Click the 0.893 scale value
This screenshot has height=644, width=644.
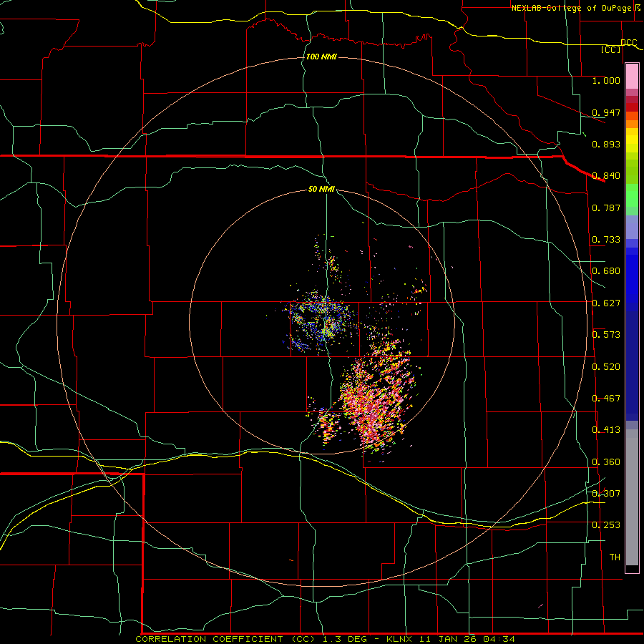click(x=606, y=144)
